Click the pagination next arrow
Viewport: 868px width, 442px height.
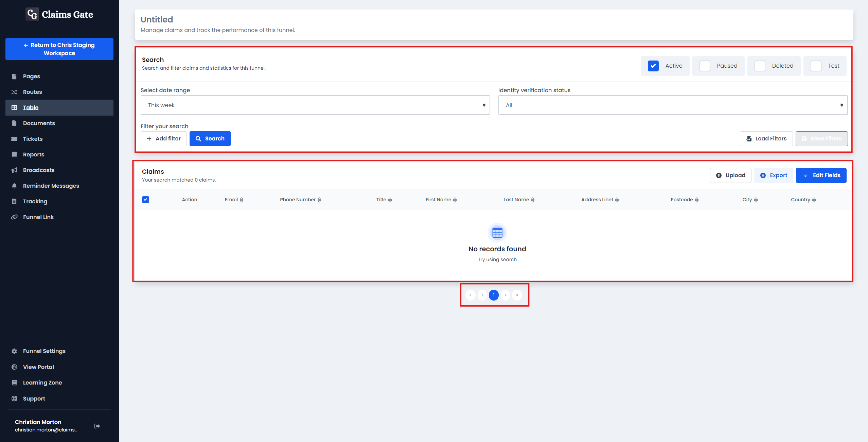(506, 294)
